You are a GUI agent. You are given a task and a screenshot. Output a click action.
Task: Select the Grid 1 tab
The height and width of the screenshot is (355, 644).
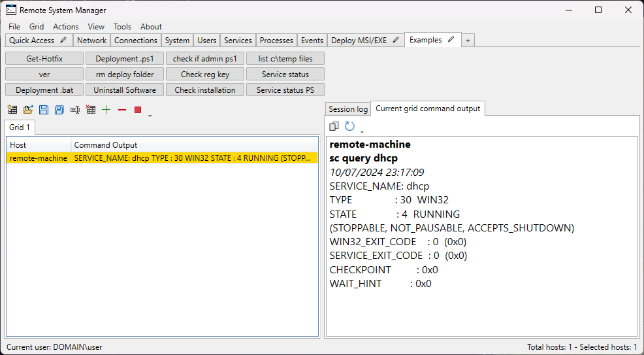(x=20, y=127)
